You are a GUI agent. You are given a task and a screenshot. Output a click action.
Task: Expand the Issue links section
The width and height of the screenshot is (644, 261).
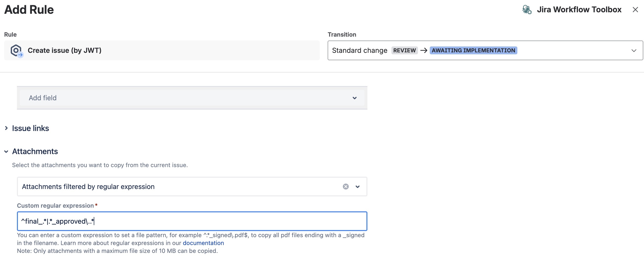pos(6,128)
